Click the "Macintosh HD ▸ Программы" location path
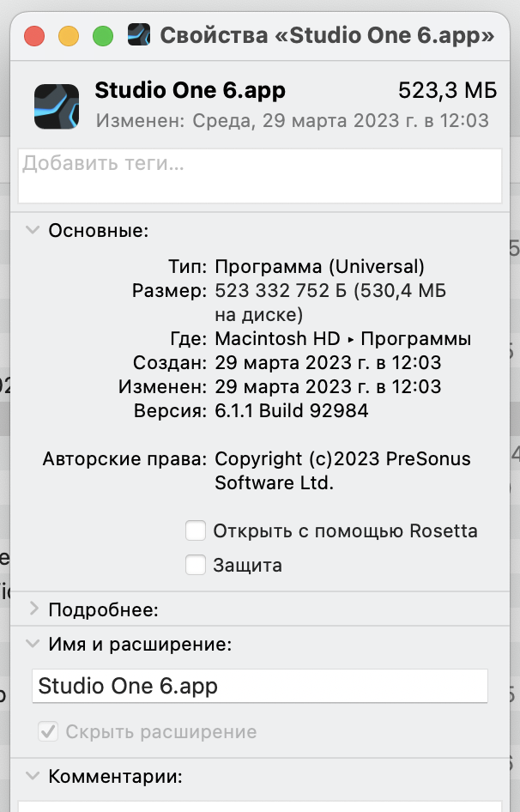This screenshot has height=812, width=520. 342,338
